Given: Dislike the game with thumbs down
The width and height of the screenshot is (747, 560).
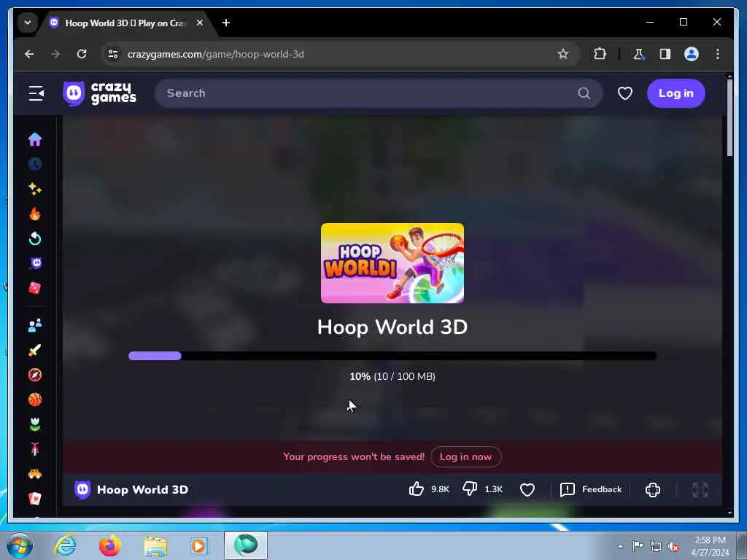Looking at the screenshot, I should point(470,489).
